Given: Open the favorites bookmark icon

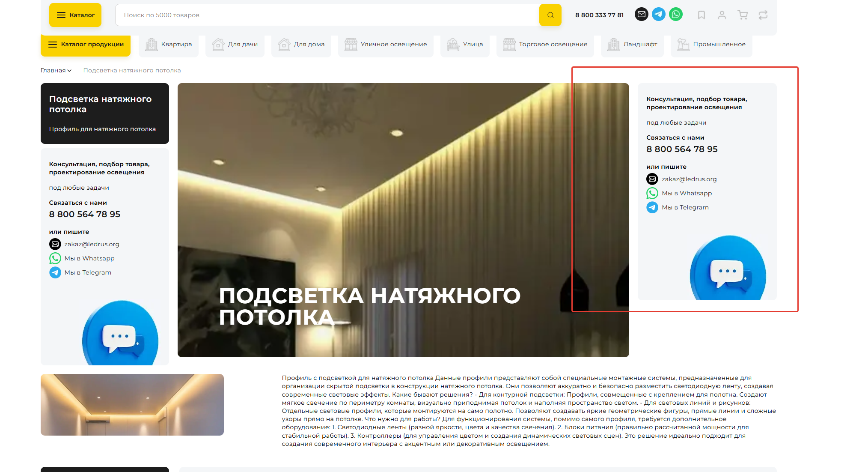Looking at the screenshot, I should [x=701, y=15].
